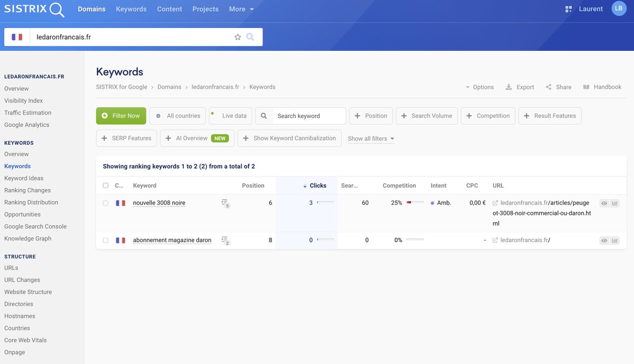Add a Result Features filter
Viewport: 634px width, 364px height.
(550, 116)
